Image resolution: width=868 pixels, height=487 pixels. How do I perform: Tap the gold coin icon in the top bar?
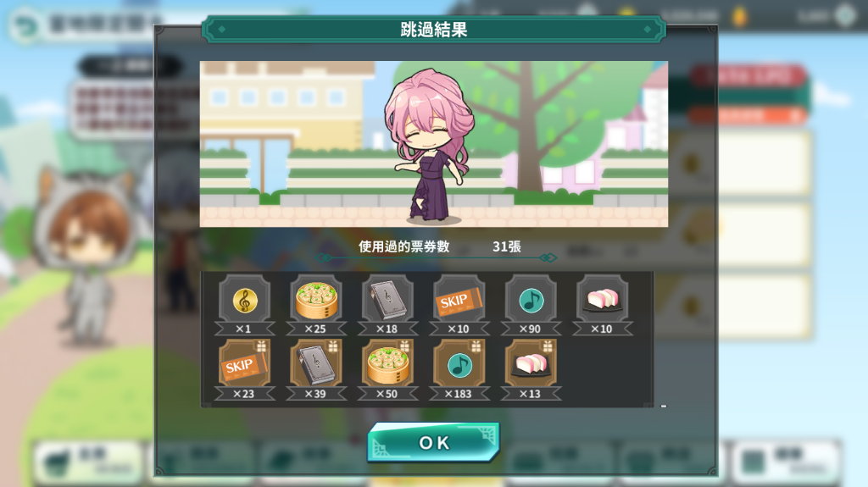[739, 17]
